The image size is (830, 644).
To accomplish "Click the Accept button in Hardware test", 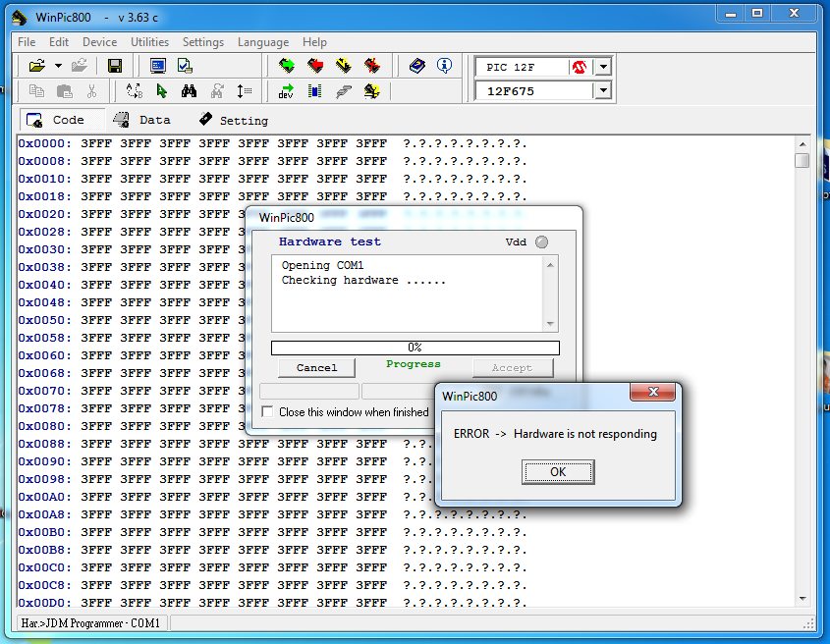I will click(513, 368).
